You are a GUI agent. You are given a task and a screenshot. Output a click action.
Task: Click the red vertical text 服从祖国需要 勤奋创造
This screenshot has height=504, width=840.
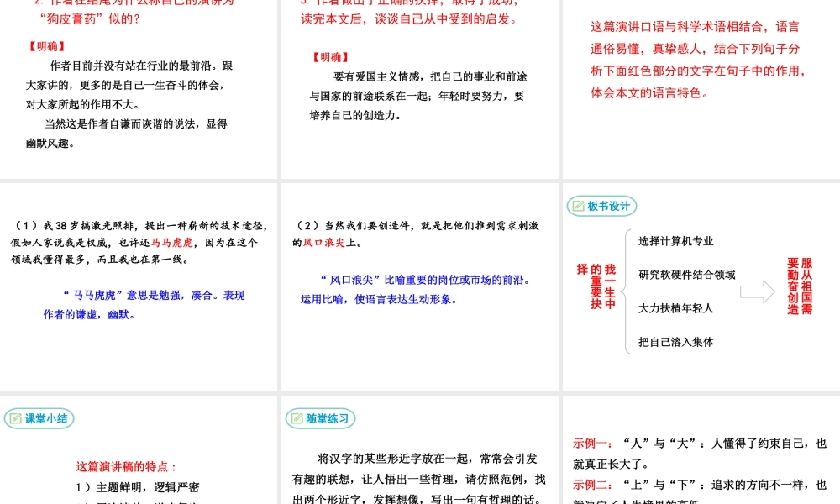(x=800, y=286)
